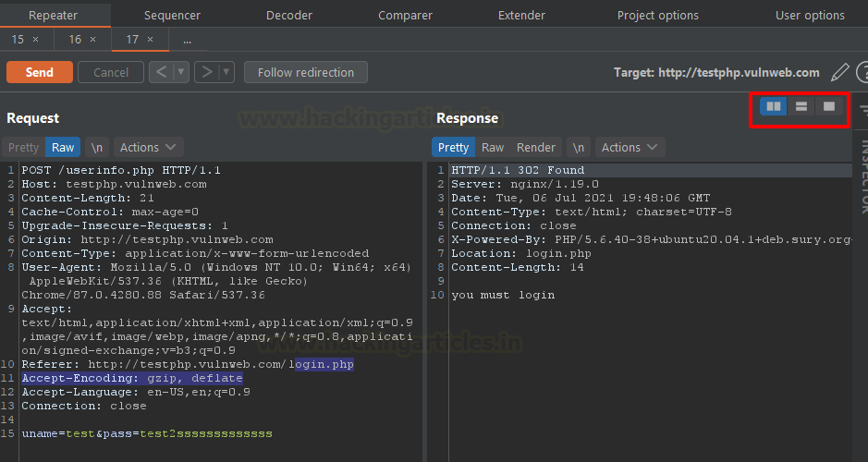Open the help question mark icon
The height and width of the screenshot is (462, 868).
click(x=862, y=72)
